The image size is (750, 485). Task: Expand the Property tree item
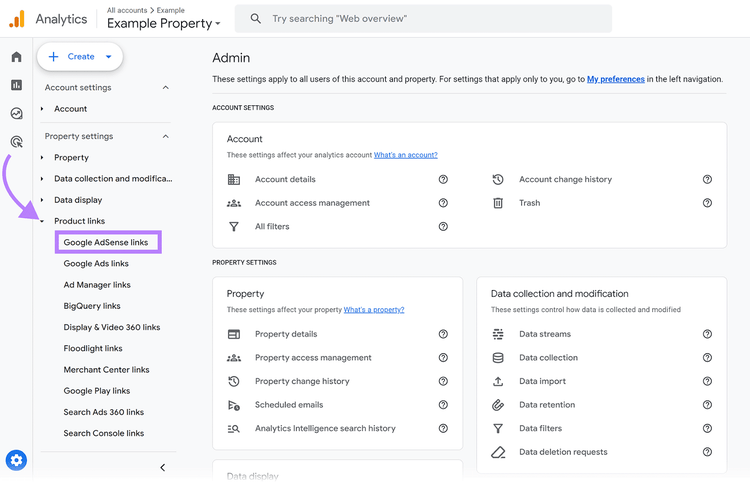coord(42,157)
